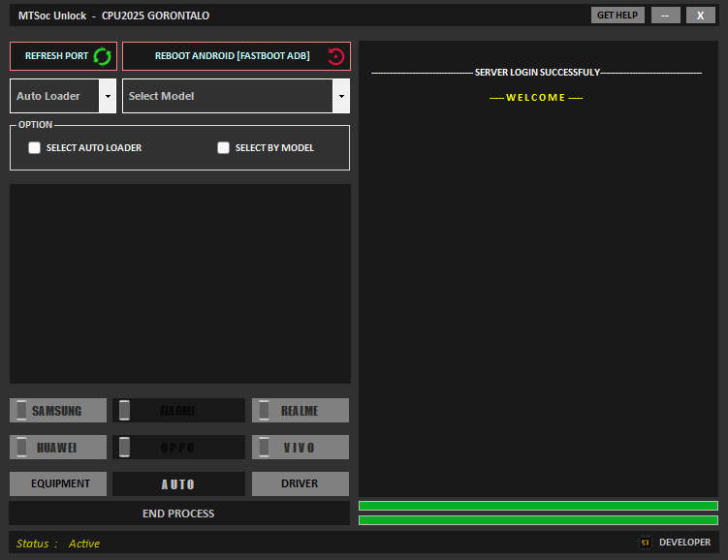Click the empty dark list panel

180,284
